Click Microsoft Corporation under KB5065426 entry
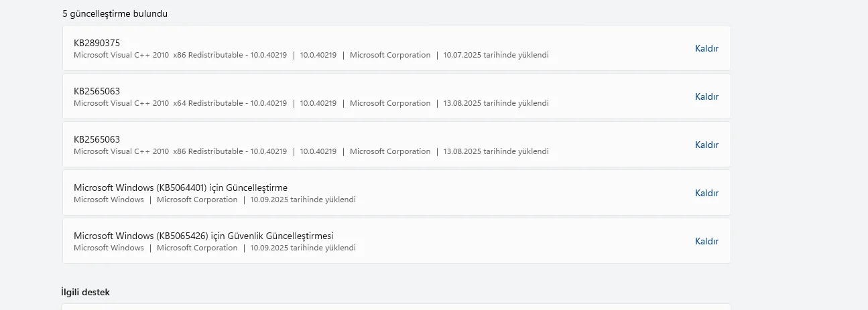The image size is (868, 310). click(197, 248)
